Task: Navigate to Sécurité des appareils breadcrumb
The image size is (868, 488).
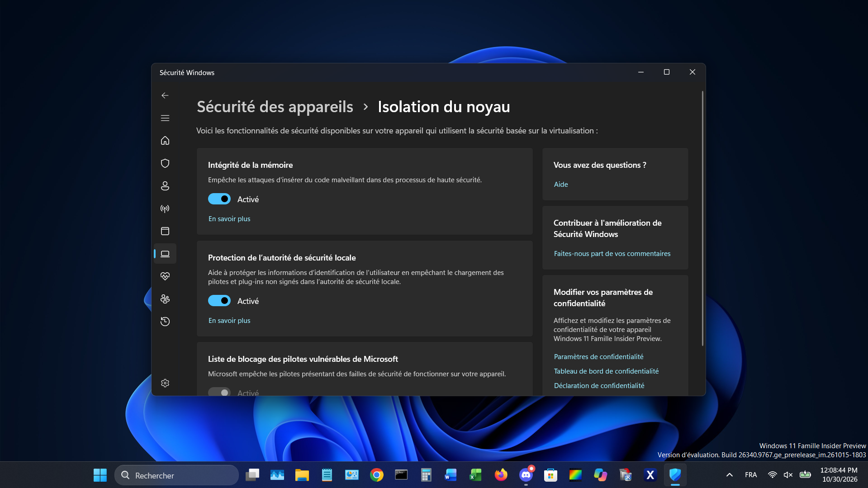Action: tap(275, 107)
